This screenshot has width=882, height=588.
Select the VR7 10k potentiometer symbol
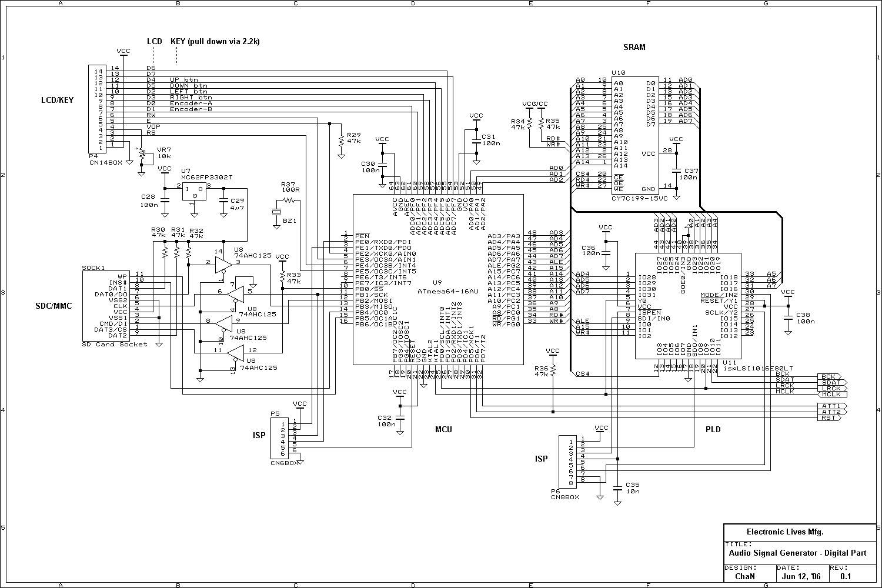[141, 156]
